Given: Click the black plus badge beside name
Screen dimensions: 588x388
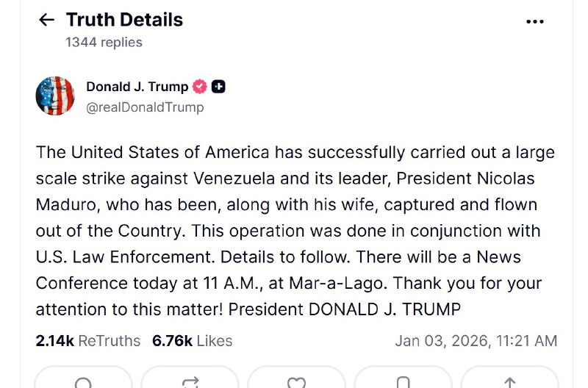Looking at the screenshot, I should click(x=218, y=87).
